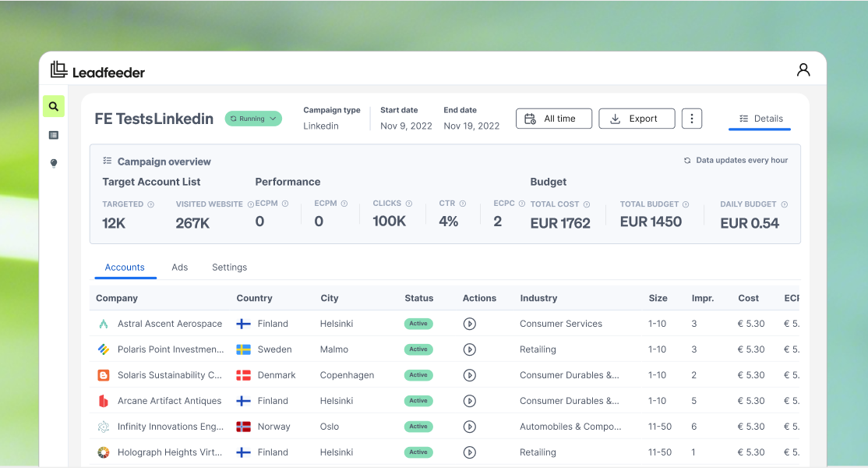868x468 pixels.
Task: Click the Polaris Point Investment logo icon
Action: click(104, 349)
